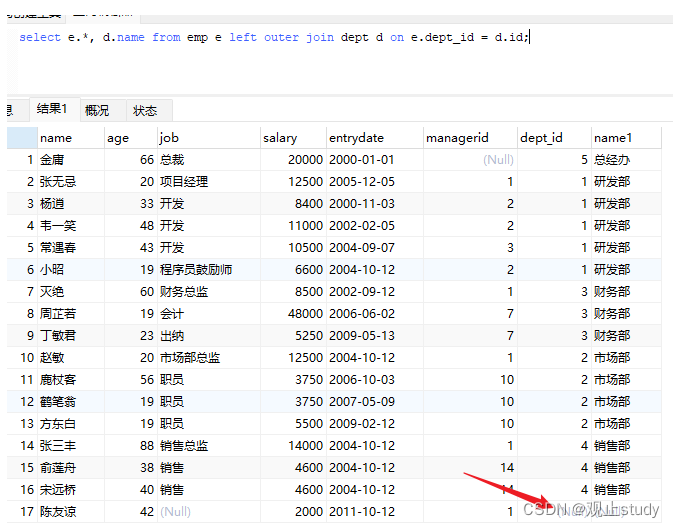Screen dimensions: 673x529
Task: Select the salary cell 48000
Action: (x=293, y=314)
